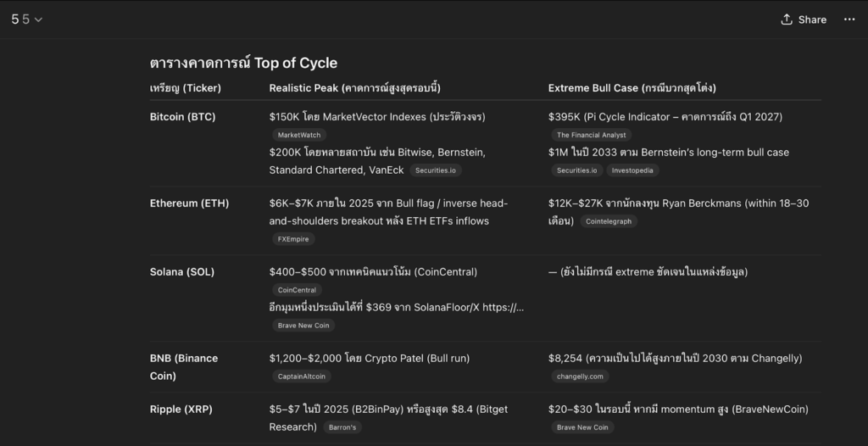
Task: Click Brave New Coin chip in Solana row
Action: point(303,326)
